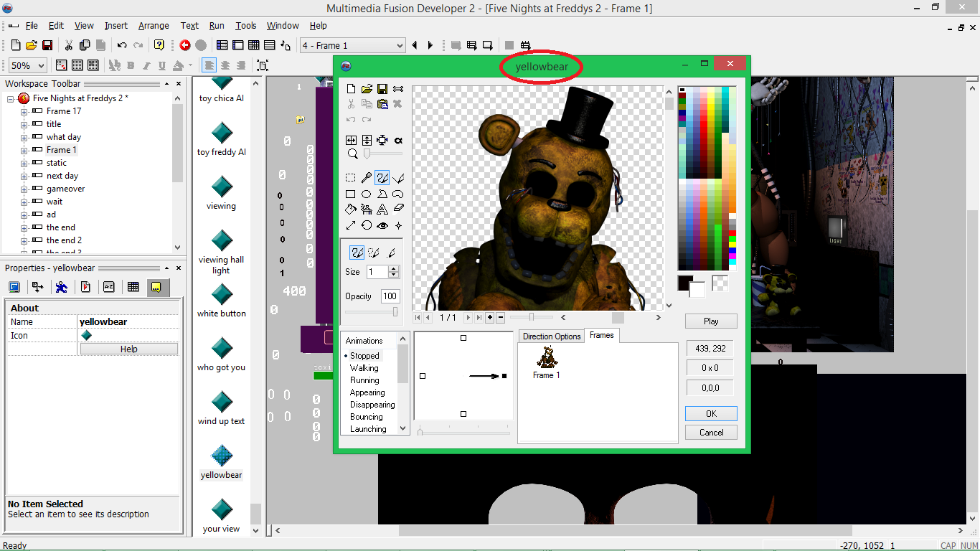This screenshot has width=980, height=551.
Task: Choose the Rotate tool in the image editor
Action: [367, 225]
